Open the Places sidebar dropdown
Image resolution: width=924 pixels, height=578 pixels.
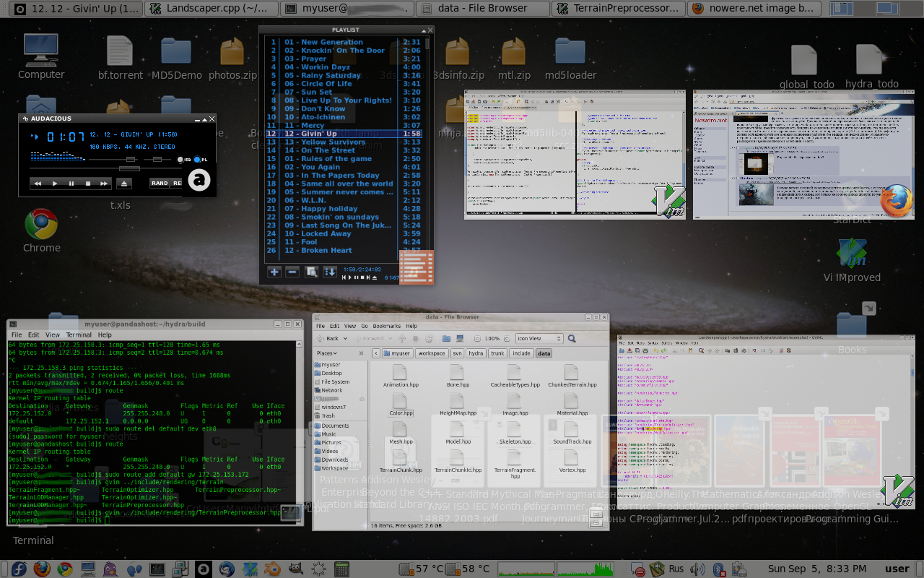328,353
